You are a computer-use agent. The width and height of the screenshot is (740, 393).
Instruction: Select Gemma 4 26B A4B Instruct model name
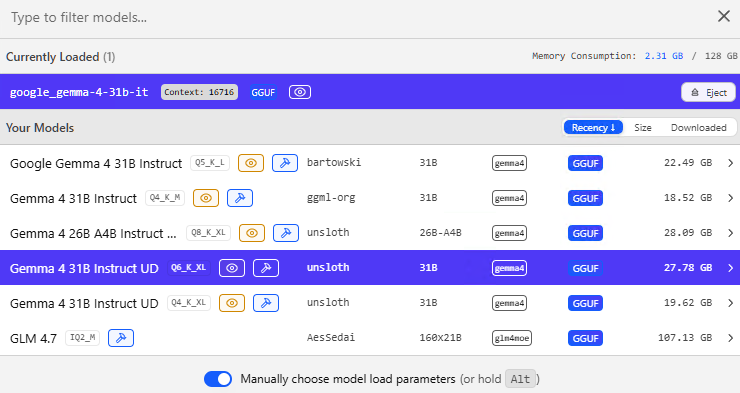93,234
